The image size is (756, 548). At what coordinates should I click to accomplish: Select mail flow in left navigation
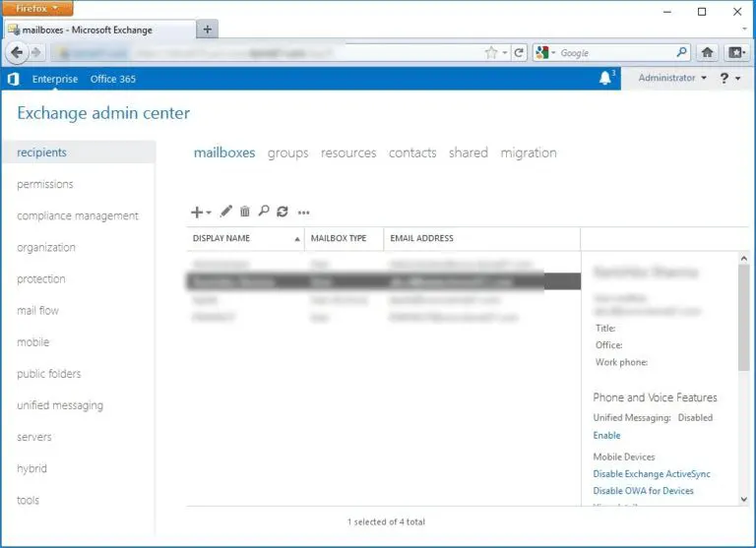(x=37, y=311)
